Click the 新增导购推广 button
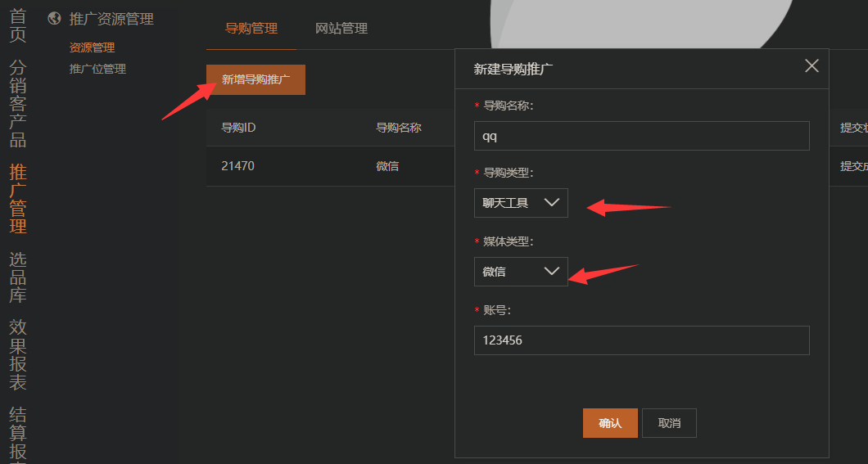This screenshot has height=464, width=868. (x=255, y=79)
